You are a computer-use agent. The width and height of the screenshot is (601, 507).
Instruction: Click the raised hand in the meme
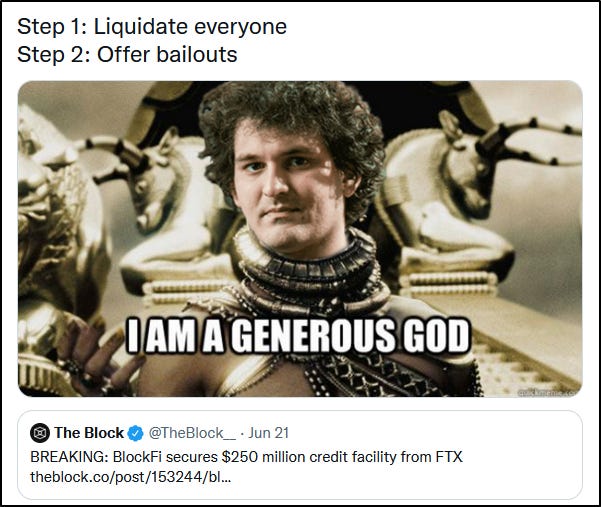point(96,354)
